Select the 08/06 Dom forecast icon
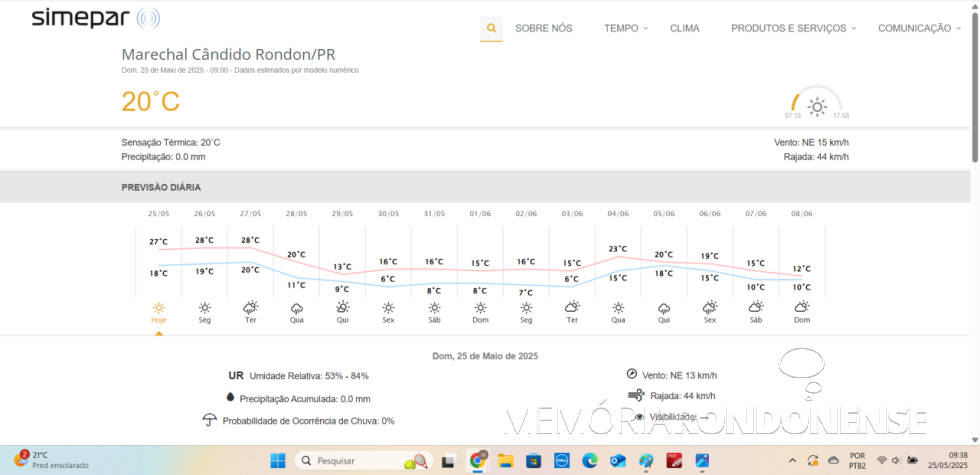The image size is (980, 475). pos(802,308)
